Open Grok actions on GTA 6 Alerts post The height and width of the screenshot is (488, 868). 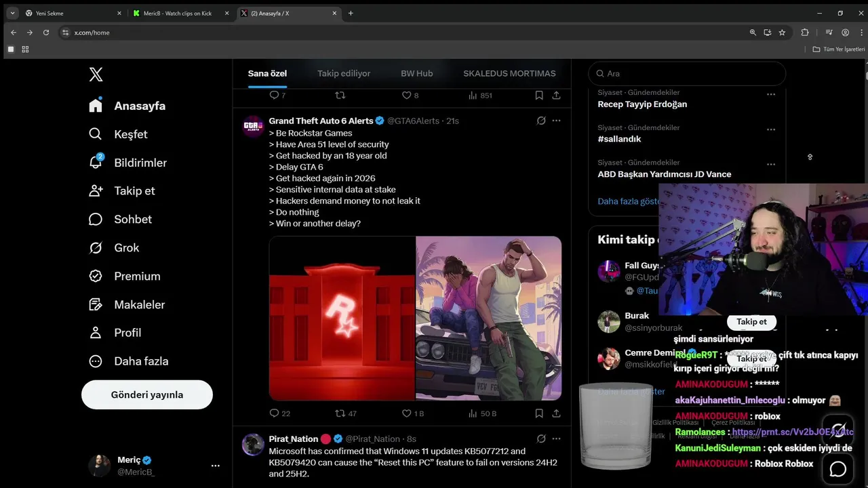point(540,121)
